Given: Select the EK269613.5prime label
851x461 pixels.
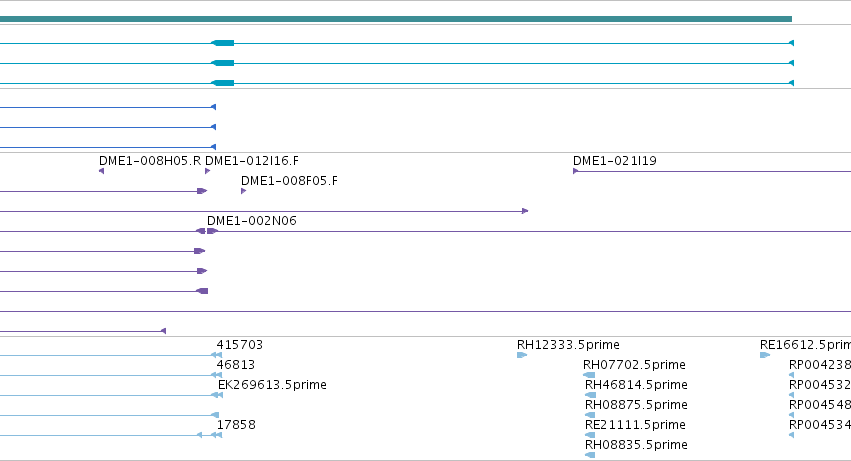Looking at the screenshot, I should pyautogui.click(x=272, y=385).
